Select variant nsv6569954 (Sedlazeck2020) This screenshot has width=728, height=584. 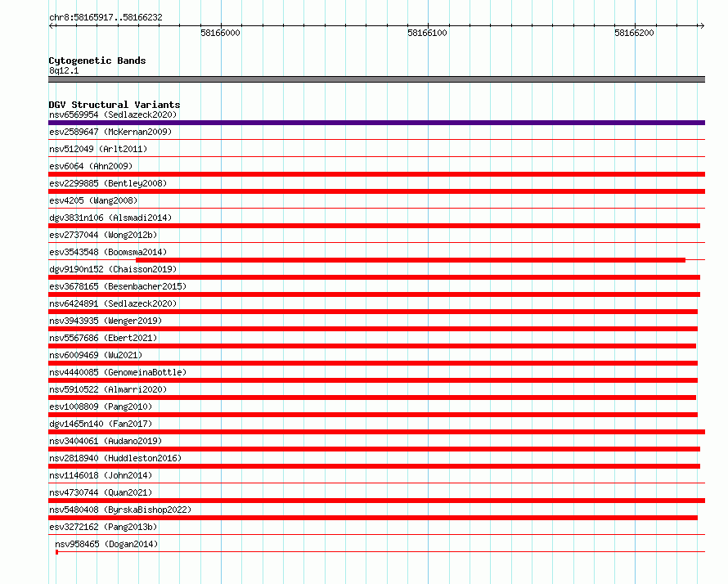tap(113, 115)
